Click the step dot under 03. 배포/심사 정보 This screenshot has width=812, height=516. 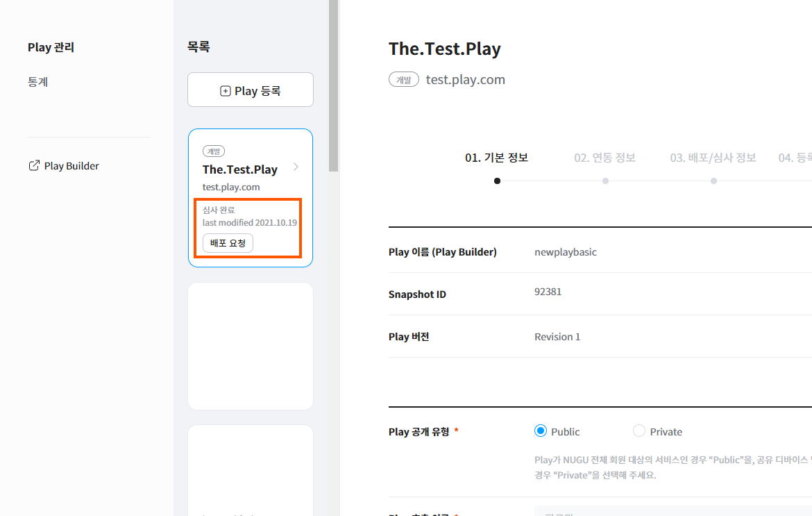[x=713, y=181]
